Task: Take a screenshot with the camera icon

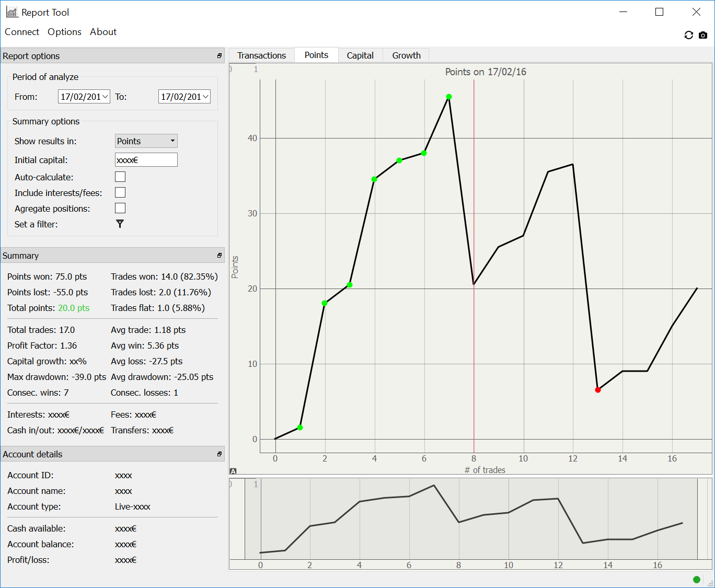Action: click(x=703, y=35)
